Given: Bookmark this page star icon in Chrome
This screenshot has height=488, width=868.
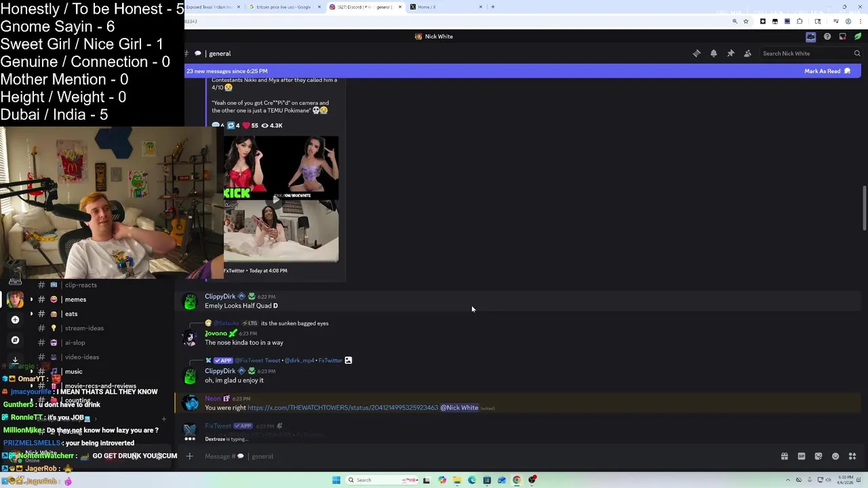Looking at the screenshot, I should point(746,22).
